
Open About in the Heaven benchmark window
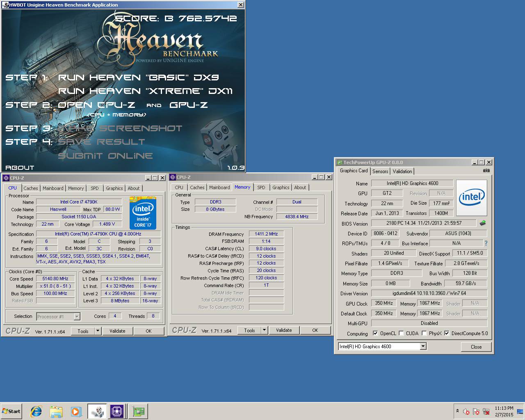pos(20,168)
